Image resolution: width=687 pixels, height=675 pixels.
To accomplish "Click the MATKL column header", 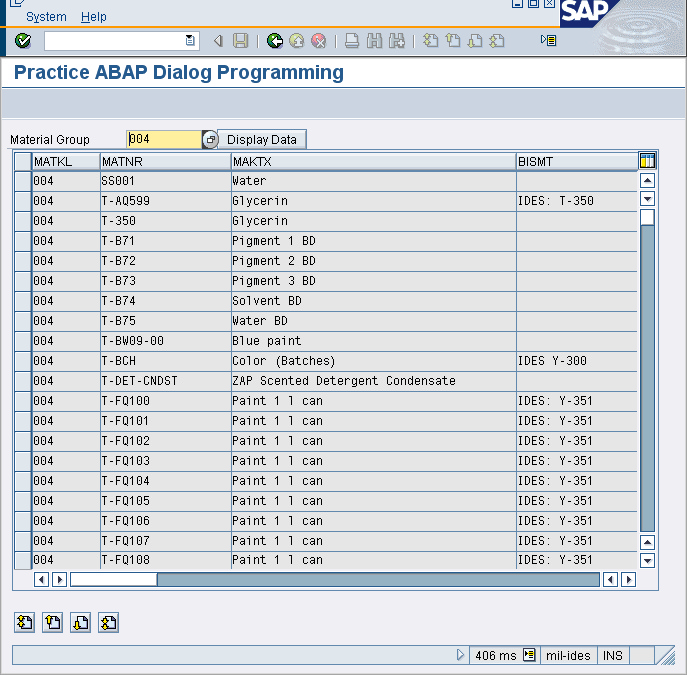I will pyautogui.click(x=66, y=162).
